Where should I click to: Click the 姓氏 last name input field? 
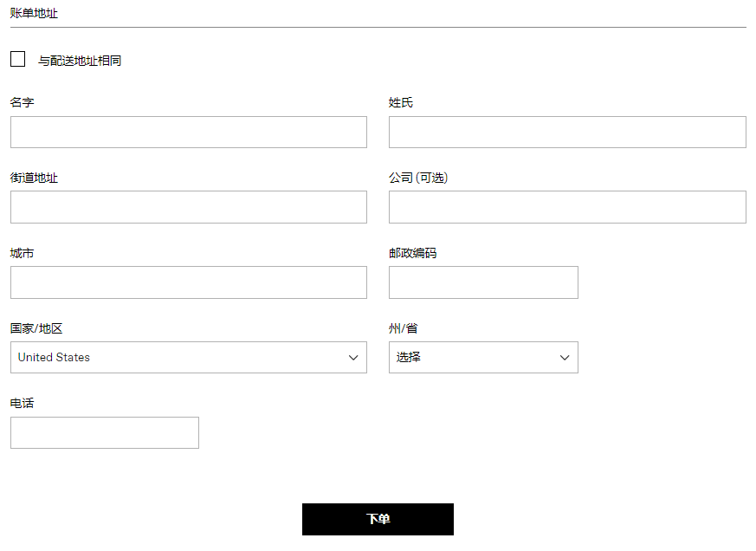[x=566, y=132]
